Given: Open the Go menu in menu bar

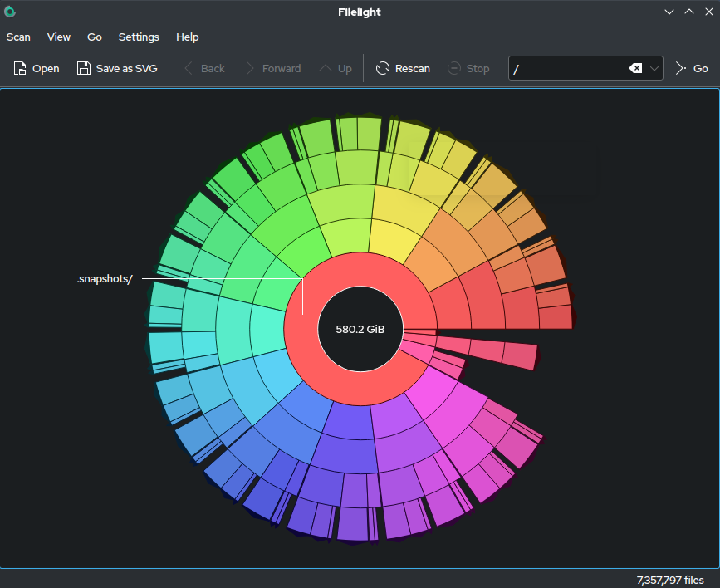Looking at the screenshot, I should pyautogui.click(x=95, y=37).
